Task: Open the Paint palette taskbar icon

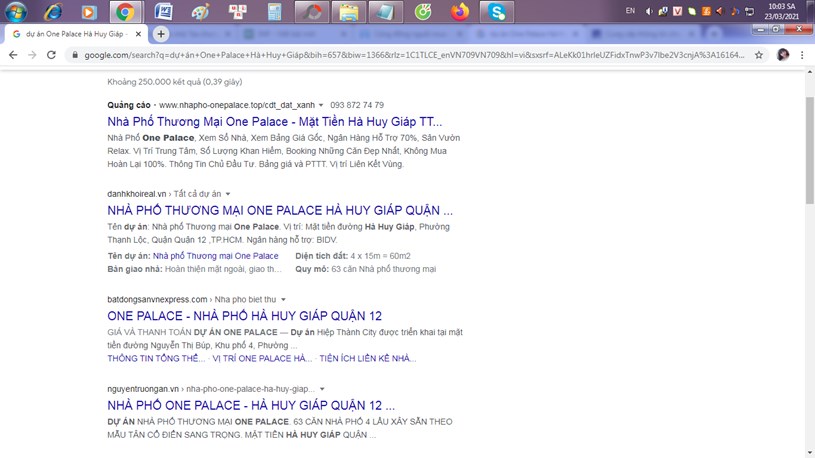Action: (200, 11)
